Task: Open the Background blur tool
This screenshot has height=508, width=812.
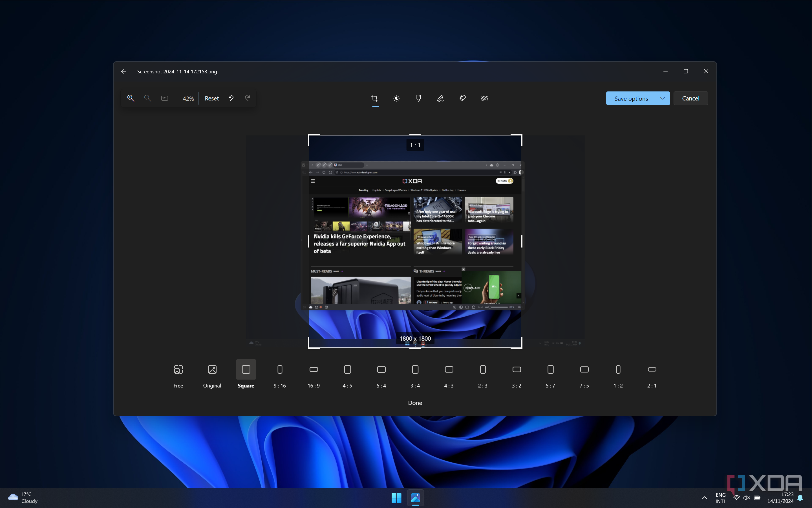Action: [484, 98]
